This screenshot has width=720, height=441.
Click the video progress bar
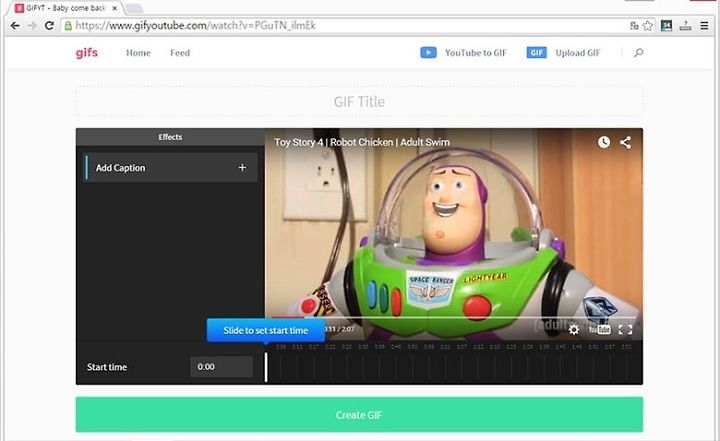tap(454, 317)
